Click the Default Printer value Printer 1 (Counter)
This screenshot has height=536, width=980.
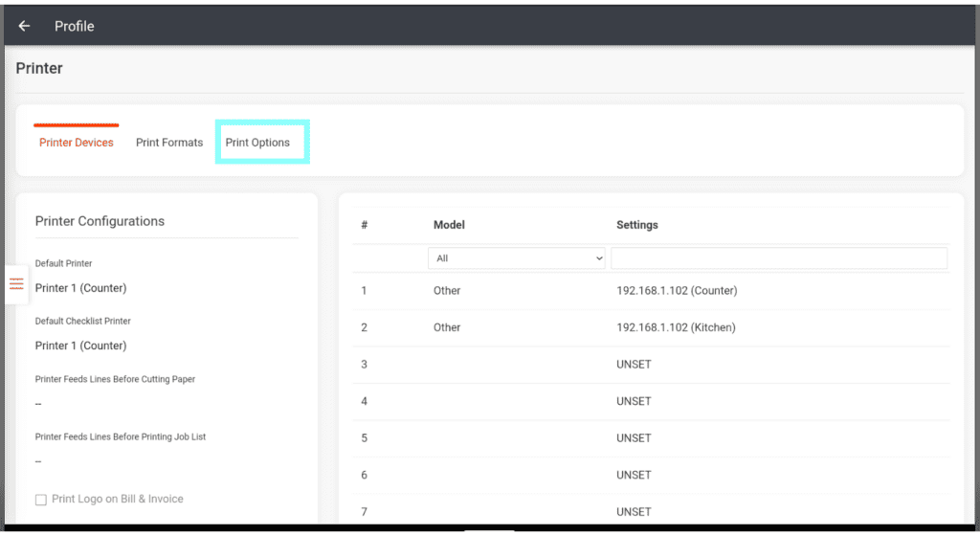pos(80,288)
